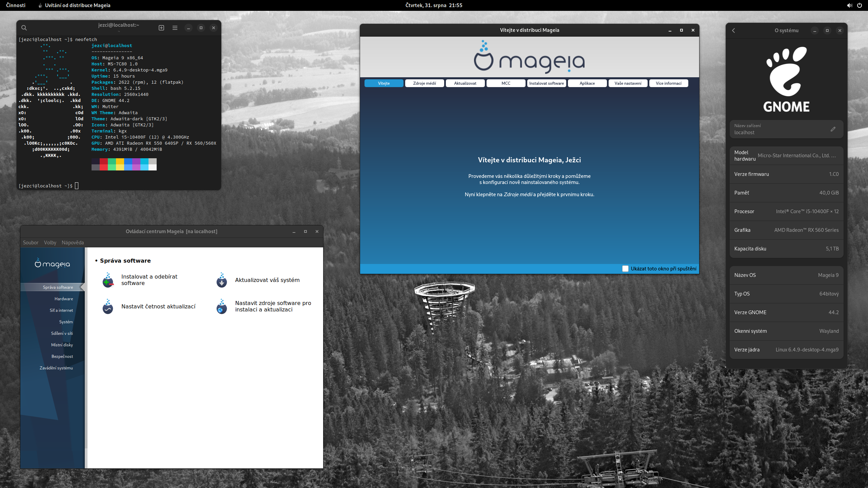Viewport: 868px width, 488px height.
Task: Open the terminal hamburger menu
Action: coord(175,28)
